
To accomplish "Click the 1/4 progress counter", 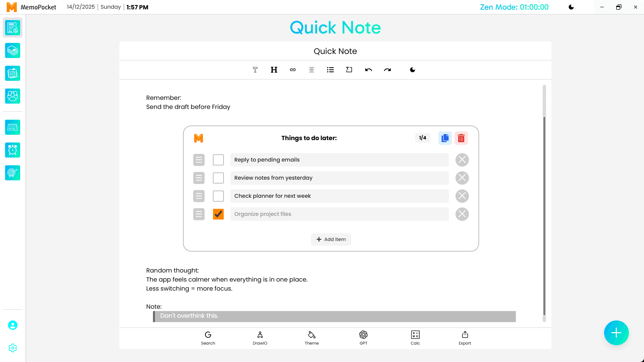I will (423, 138).
